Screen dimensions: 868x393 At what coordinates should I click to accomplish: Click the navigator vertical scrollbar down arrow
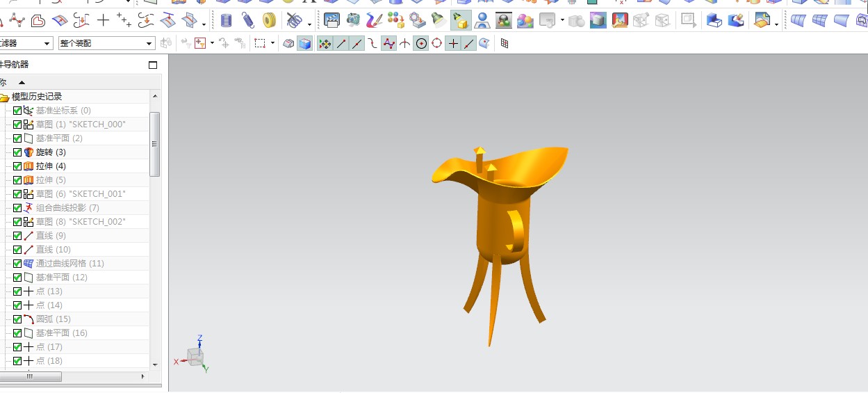[x=155, y=364]
